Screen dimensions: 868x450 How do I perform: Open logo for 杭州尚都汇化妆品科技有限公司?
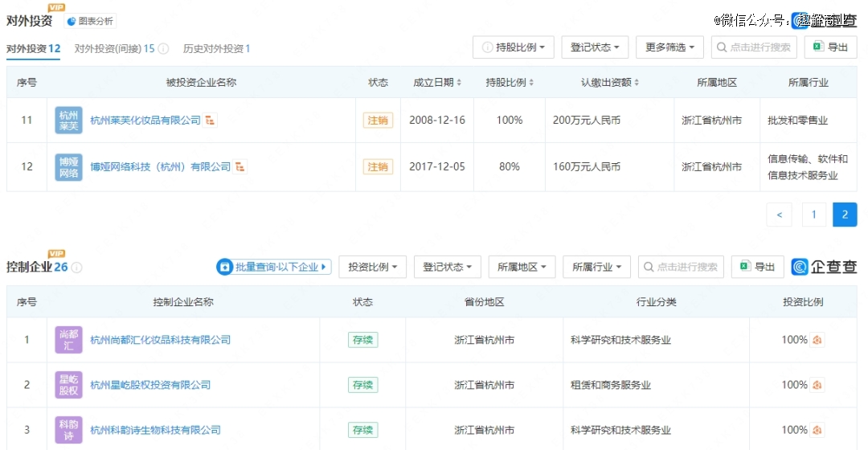(x=68, y=340)
